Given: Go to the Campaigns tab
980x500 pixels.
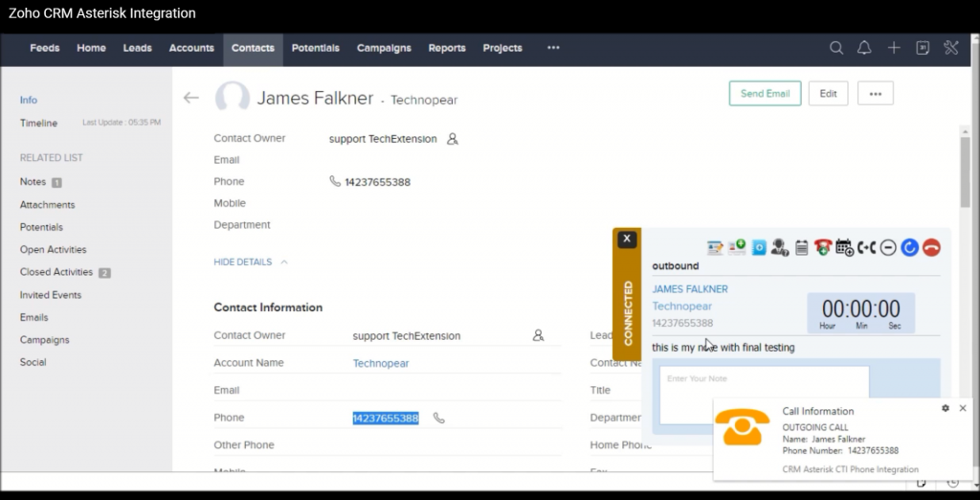Looking at the screenshot, I should [384, 48].
